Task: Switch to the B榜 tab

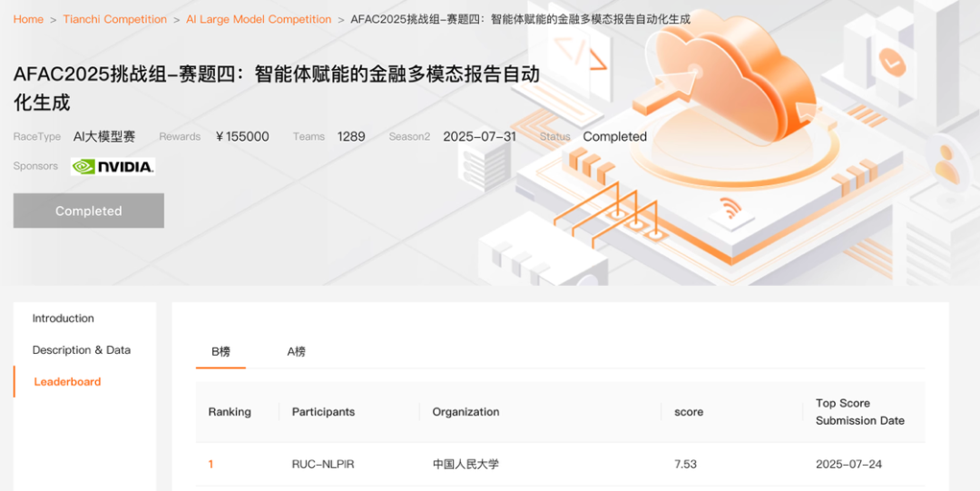Action: click(220, 351)
